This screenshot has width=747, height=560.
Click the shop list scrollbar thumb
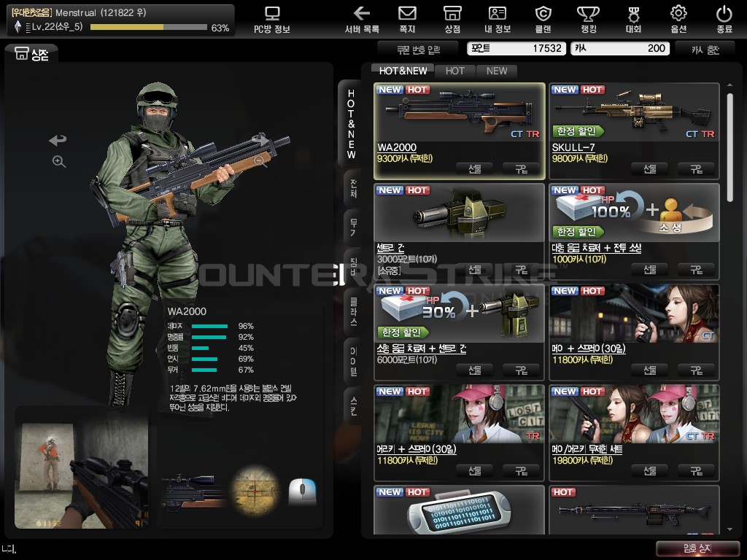click(729, 147)
